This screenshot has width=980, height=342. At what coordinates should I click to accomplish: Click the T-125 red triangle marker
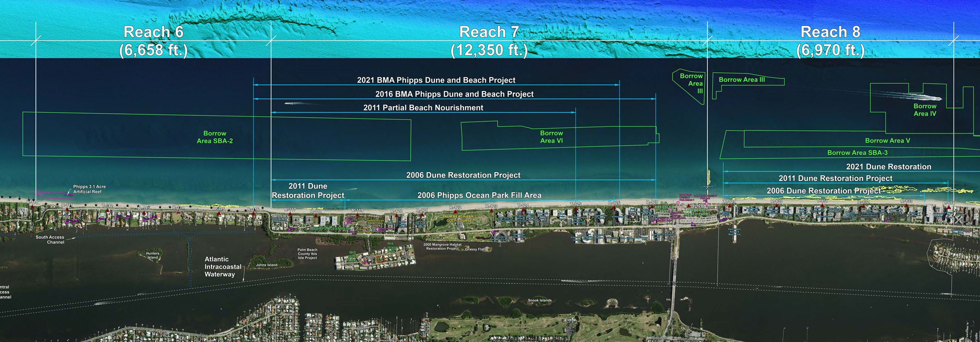pyautogui.click(x=576, y=209)
